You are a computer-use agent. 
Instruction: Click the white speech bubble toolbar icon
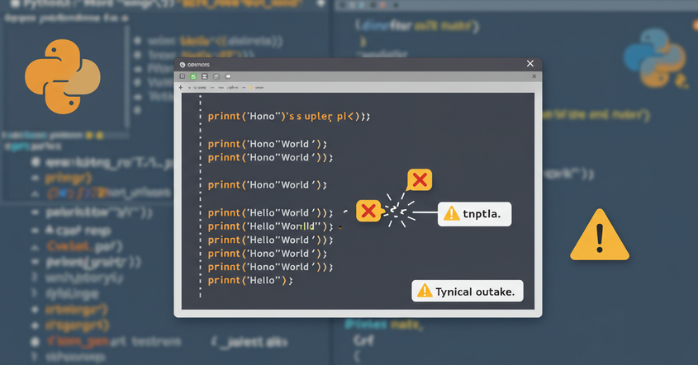click(228, 77)
